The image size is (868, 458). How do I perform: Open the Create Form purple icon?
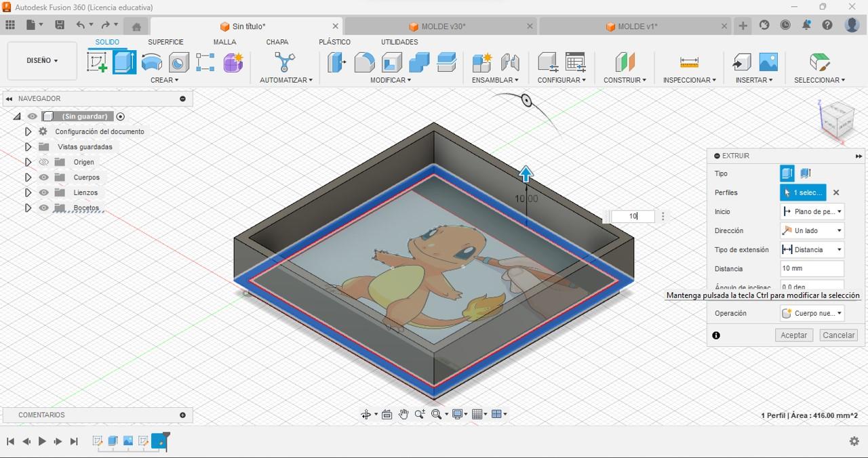[233, 62]
